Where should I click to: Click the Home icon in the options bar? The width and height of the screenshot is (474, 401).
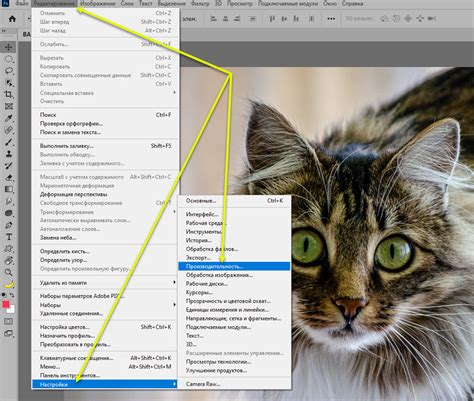pyautogui.click(x=12, y=19)
